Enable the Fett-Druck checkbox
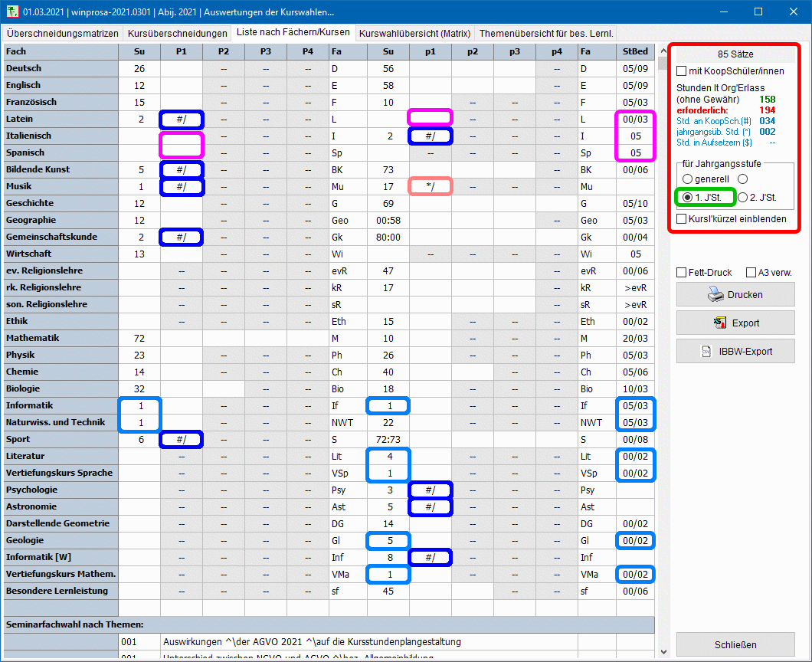Viewport: 812px width, 662px height. click(682, 273)
